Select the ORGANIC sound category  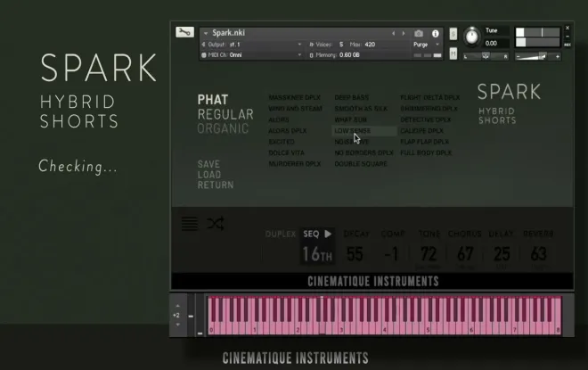(x=223, y=128)
